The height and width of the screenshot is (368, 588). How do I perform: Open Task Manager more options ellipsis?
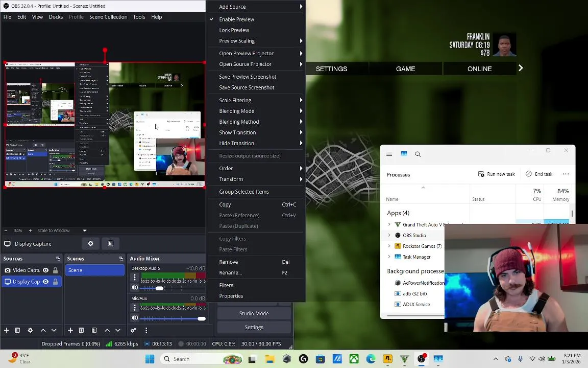tap(566, 174)
